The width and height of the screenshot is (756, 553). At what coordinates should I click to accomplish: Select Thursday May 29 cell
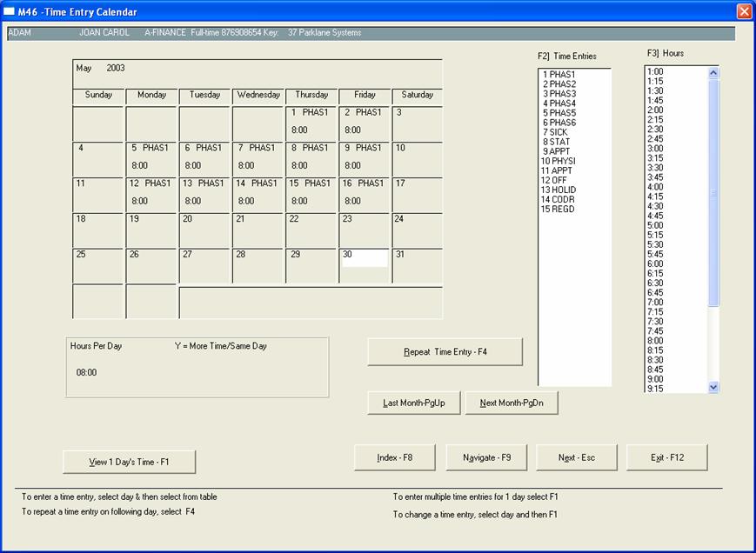[311, 266]
